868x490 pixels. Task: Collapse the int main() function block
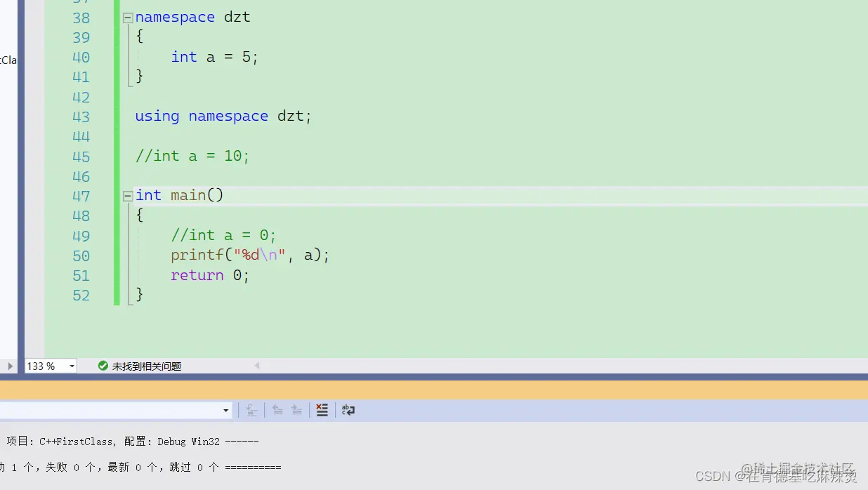point(127,196)
